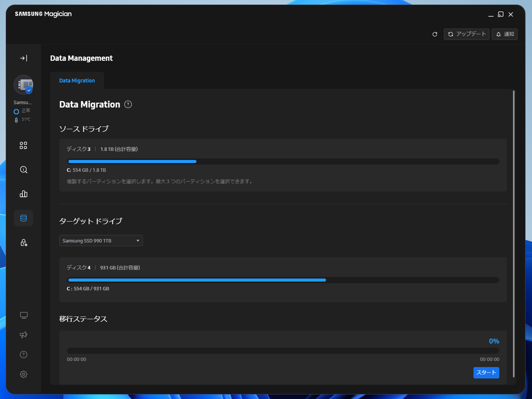Open the 通知 notifications button
Screen dimensions: 532x399
tap(505, 34)
